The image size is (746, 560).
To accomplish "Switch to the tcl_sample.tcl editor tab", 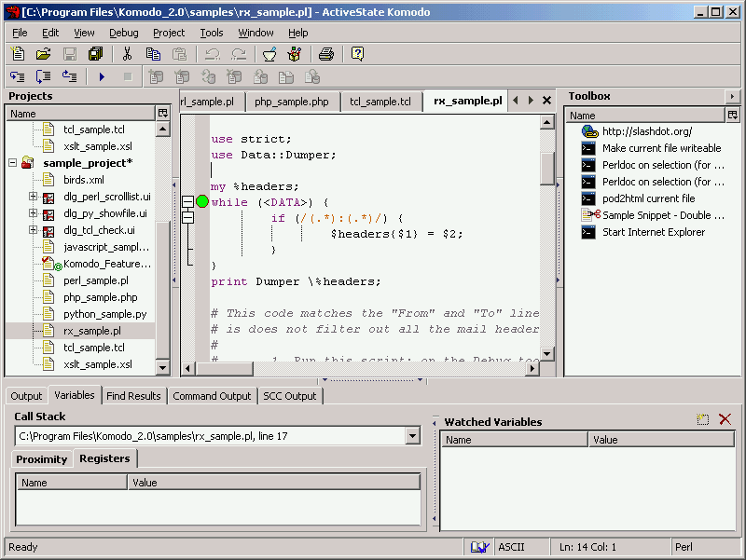I will coord(380,102).
